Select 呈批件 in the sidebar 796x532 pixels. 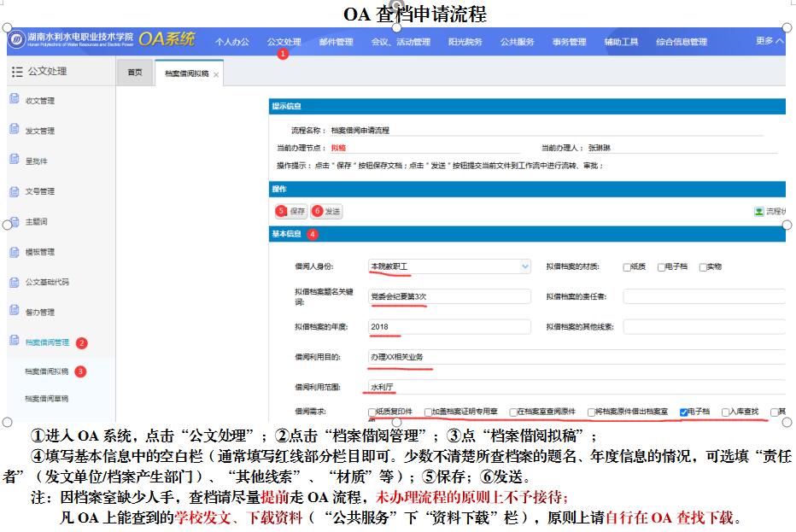36,161
